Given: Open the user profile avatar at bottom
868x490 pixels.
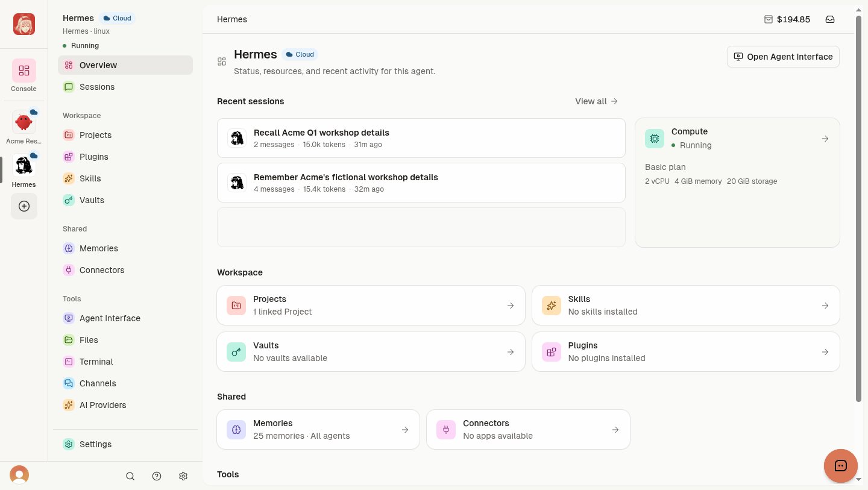Looking at the screenshot, I should tap(19, 475).
